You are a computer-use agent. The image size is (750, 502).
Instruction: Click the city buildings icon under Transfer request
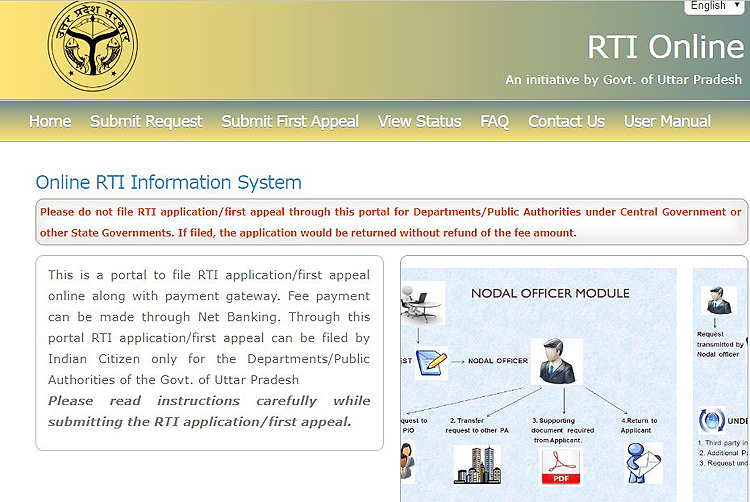pos(477,464)
